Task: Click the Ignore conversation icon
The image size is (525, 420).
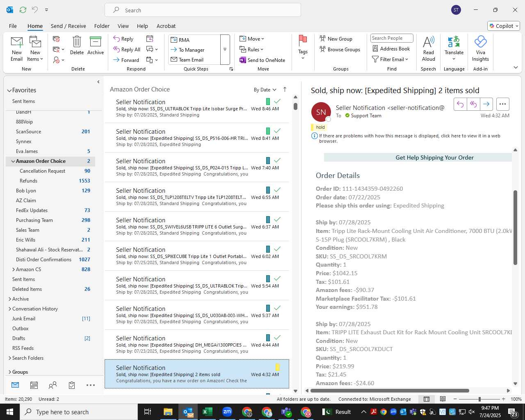Action: click(x=56, y=39)
